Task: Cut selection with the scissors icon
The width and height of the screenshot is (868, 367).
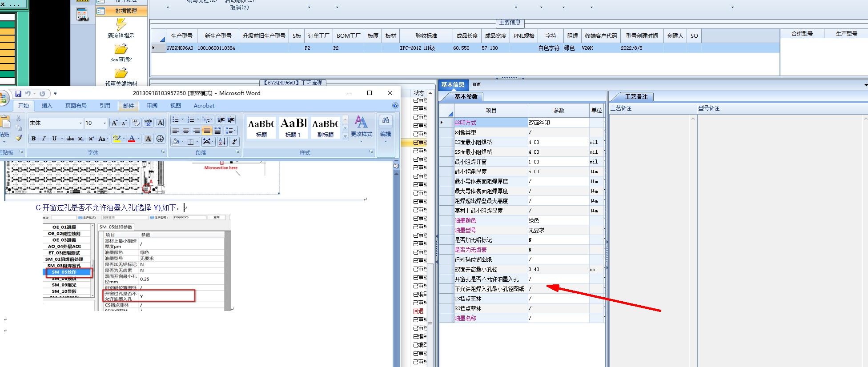Action: tap(19, 119)
